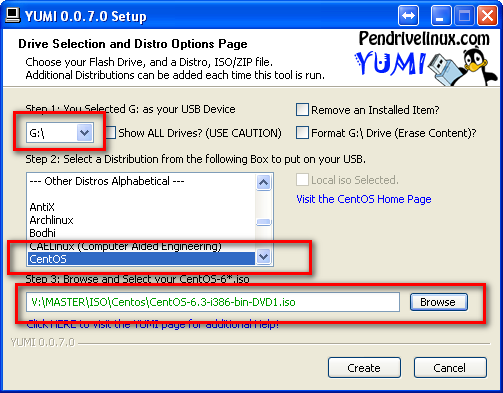Click the distro list scrollbar thumb
This screenshot has height=393, width=503.
coord(264,222)
